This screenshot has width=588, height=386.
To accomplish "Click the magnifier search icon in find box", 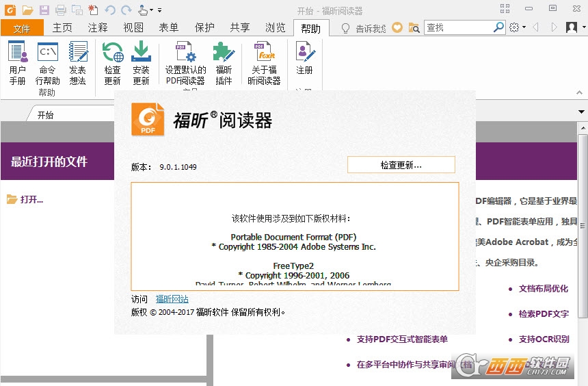I will 498,27.
